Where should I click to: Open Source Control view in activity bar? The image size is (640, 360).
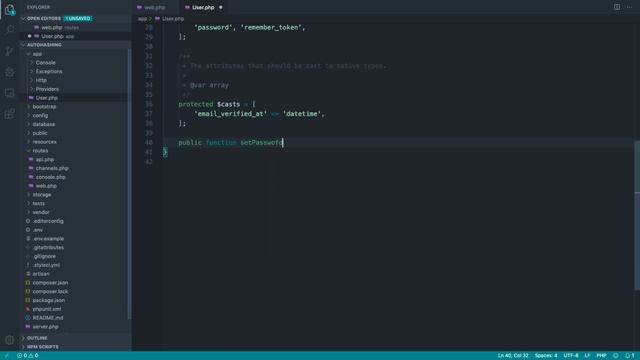click(9, 51)
